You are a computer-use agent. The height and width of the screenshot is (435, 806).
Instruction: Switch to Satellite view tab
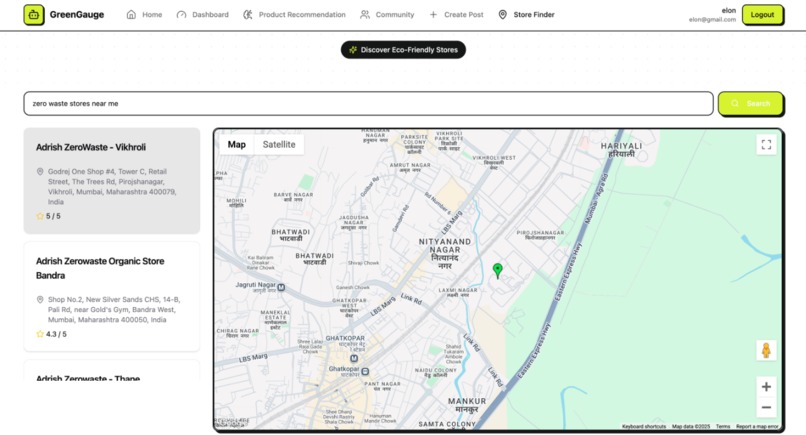click(279, 144)
